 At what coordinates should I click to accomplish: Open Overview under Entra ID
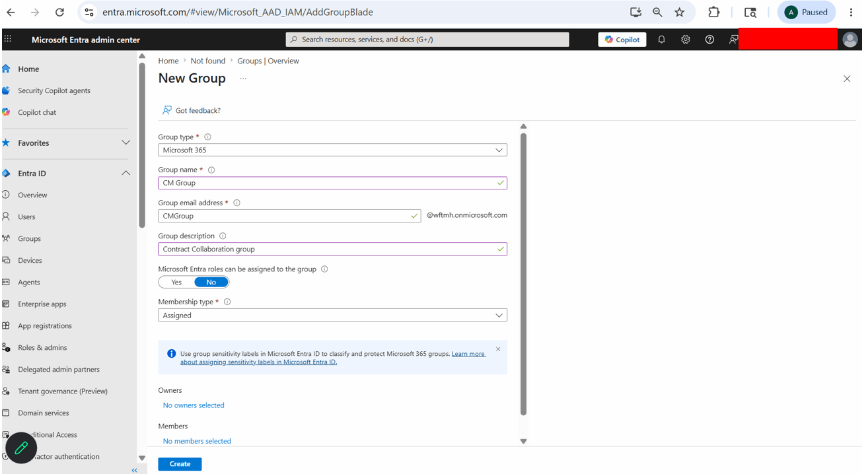(x=32, y=195)
